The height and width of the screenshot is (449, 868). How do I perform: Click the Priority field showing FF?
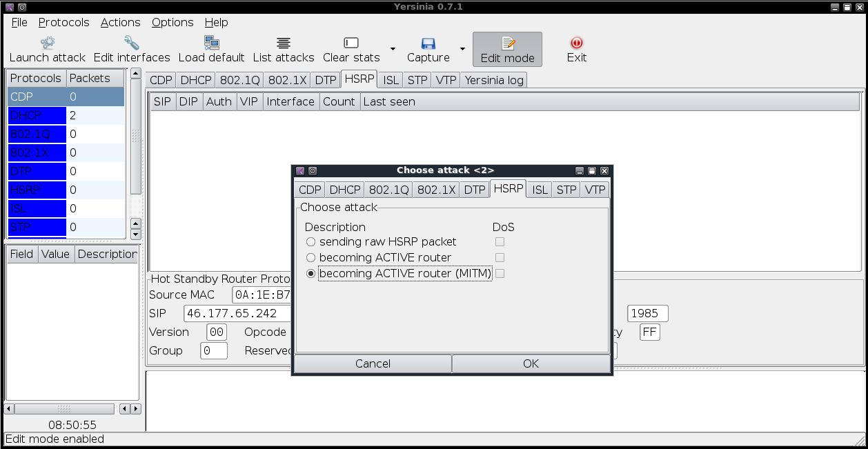click(650, 332)
